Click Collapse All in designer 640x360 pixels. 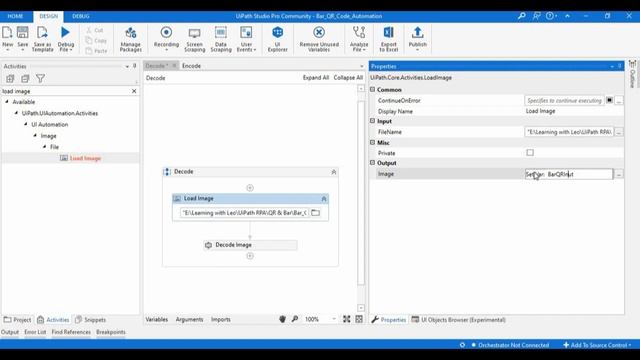(x=348, y=78)
